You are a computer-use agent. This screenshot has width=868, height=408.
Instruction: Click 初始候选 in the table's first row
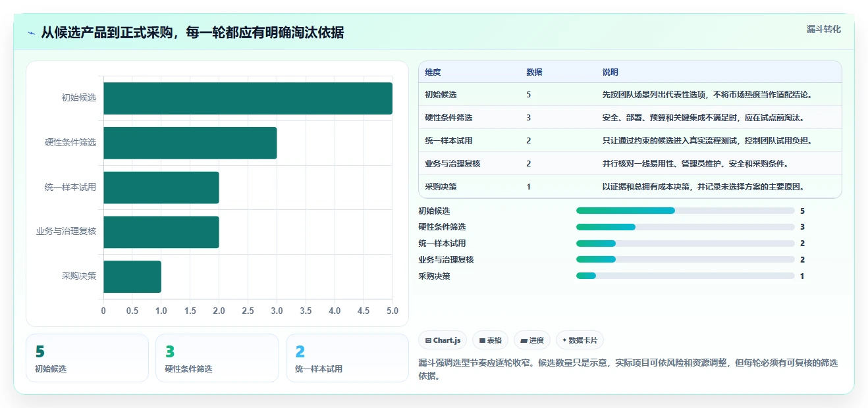coord(441,95)
